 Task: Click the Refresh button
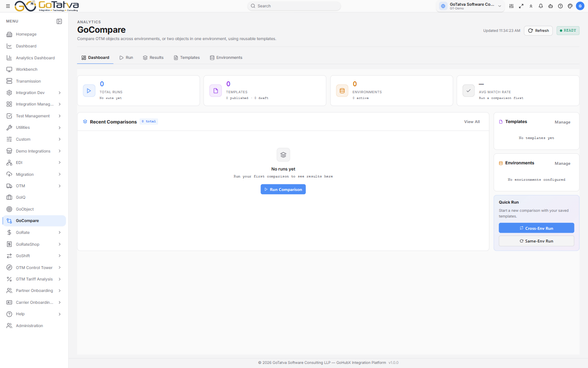(538, 31)
